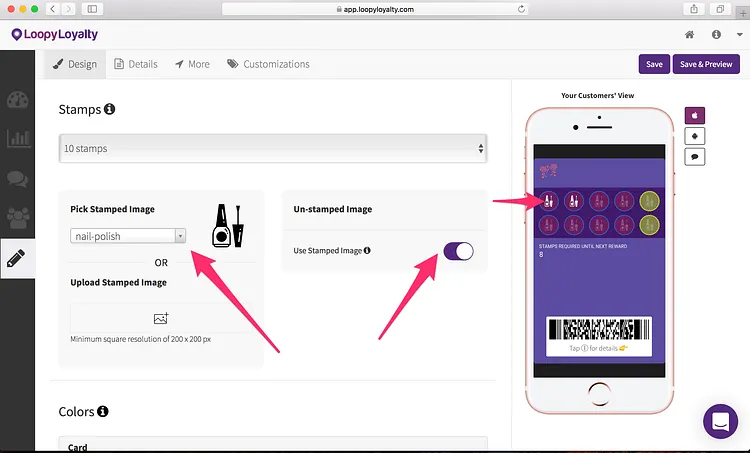Click the Un-stamped Image heading
The height and width of the screenshot is (453, 750).
333,209
